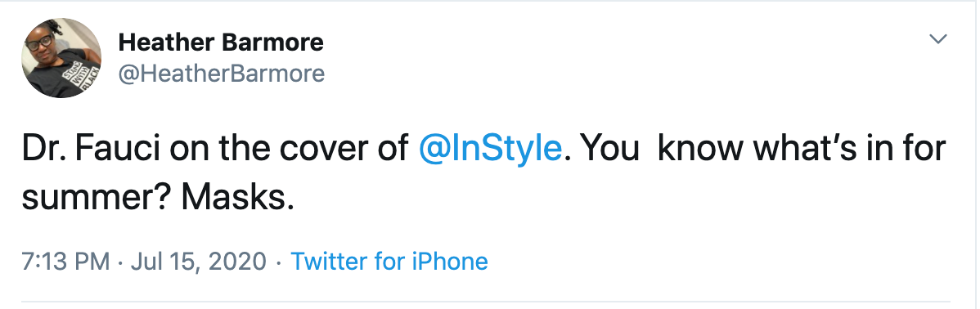Click the tweet text starting 'Dr. Fauci'

click(483, 174)
